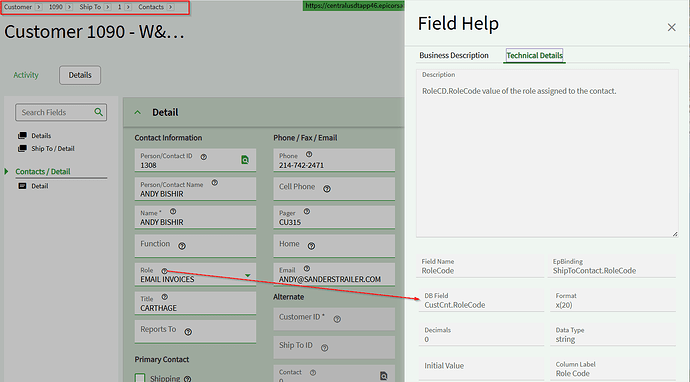The height and width of the screenshot is (382, 690).
Task: Click help icon next to Person/Contact ID
Action: (204, 157)
